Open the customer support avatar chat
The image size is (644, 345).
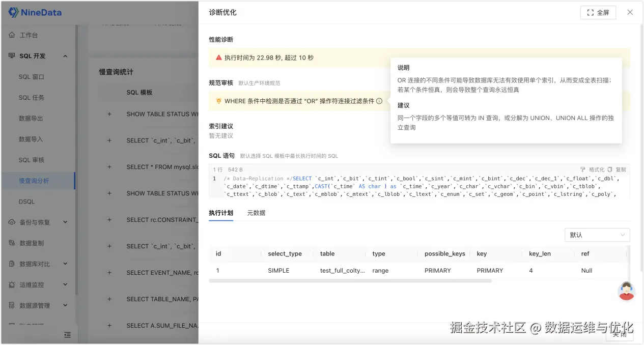coord(626,291)
